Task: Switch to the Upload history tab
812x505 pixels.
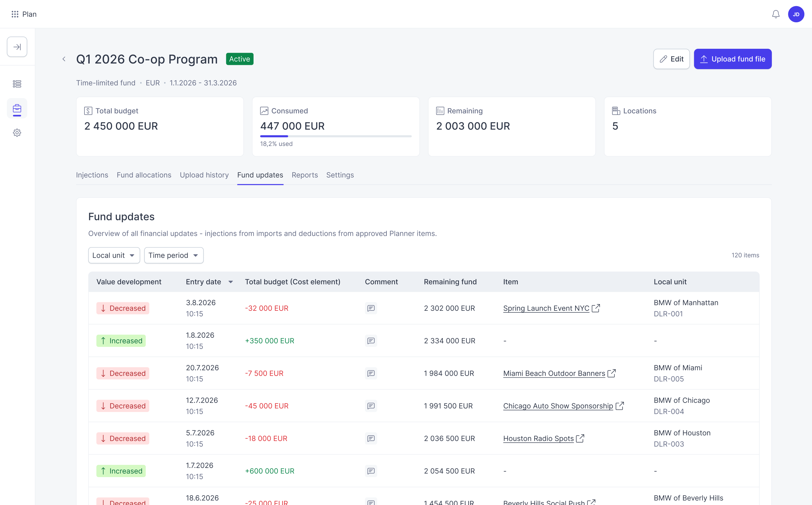Action: click(x=204, y=175)
